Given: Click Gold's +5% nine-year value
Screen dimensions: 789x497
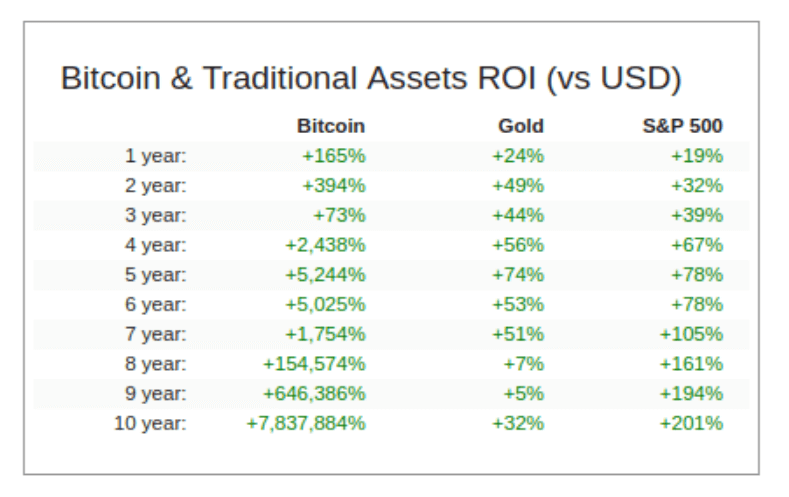Looking at the screenshot, I should [x=523, y=393].
